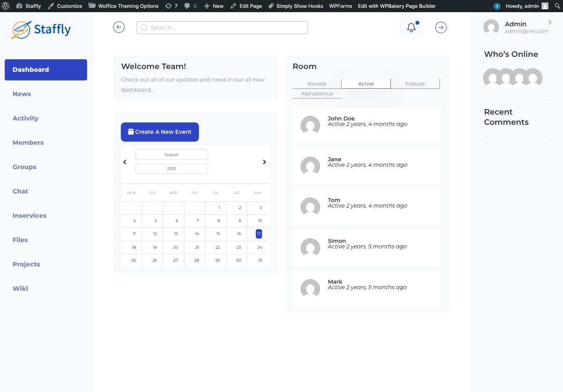Click John Doe's avatar in Room list

coord(310,126)
